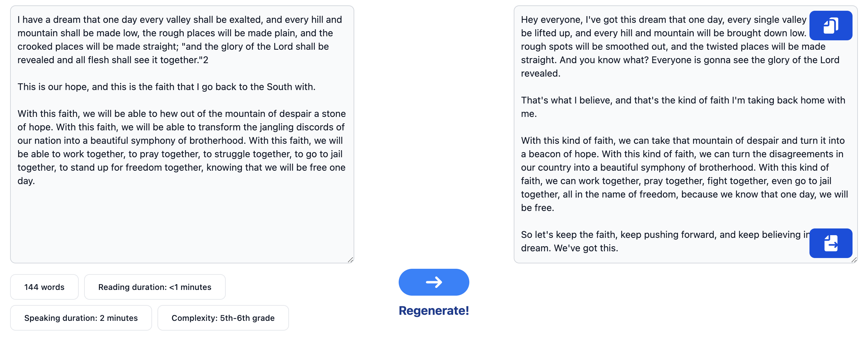Select the Speaking duration: 2 minutes badge
The height and width of the screenshot is (340, 868).
tap(81, 318)
